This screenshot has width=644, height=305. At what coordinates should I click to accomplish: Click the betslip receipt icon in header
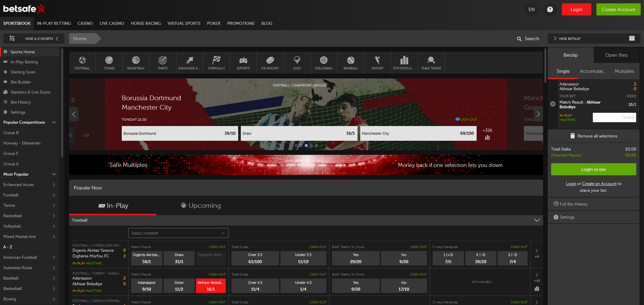tap(632, 39)
